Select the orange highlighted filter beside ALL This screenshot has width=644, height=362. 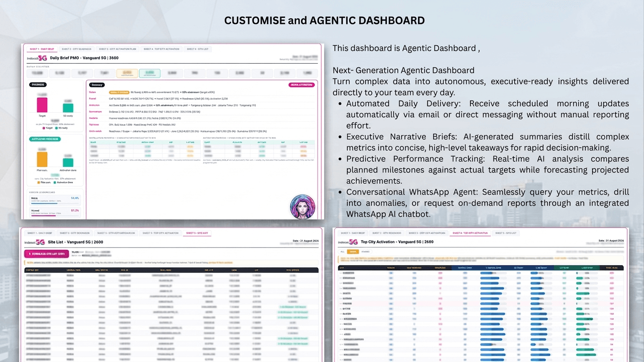tap(353, 252)
